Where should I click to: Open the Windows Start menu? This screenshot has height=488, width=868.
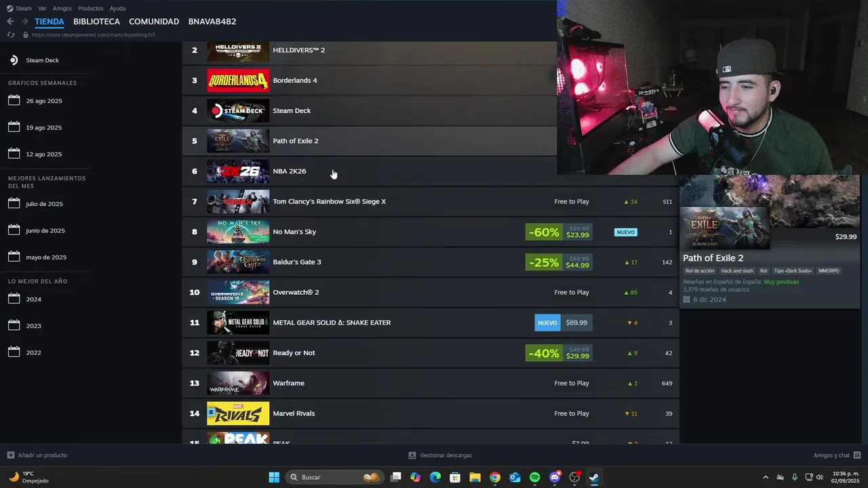pyautogui.click(x=274, y=477)
